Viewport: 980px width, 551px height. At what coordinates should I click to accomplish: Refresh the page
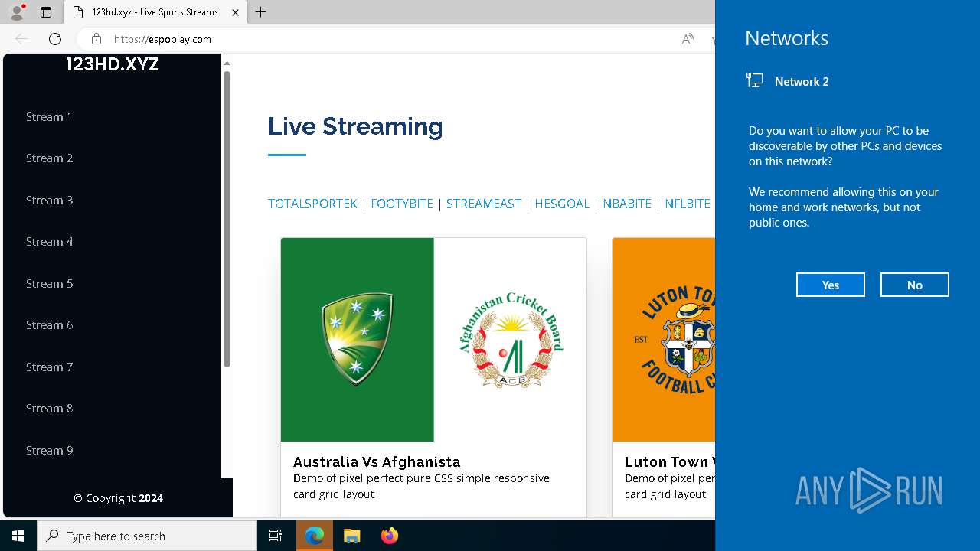coord(55,39)
